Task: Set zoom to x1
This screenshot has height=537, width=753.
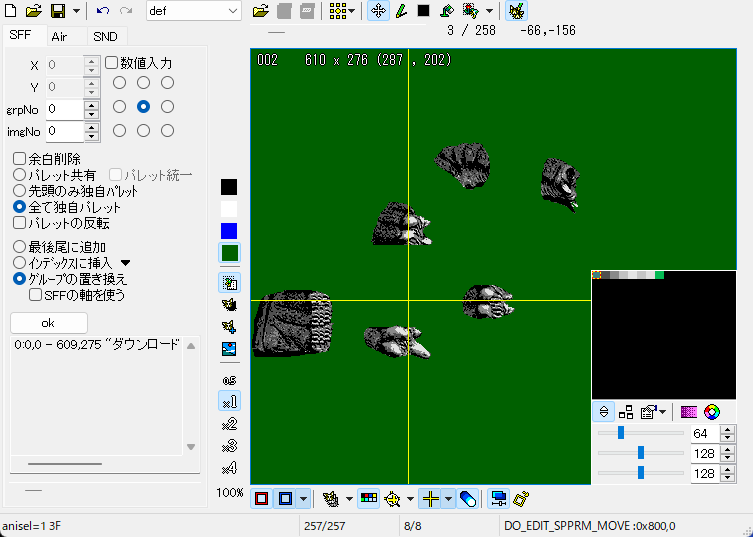Action: [230, 401]
